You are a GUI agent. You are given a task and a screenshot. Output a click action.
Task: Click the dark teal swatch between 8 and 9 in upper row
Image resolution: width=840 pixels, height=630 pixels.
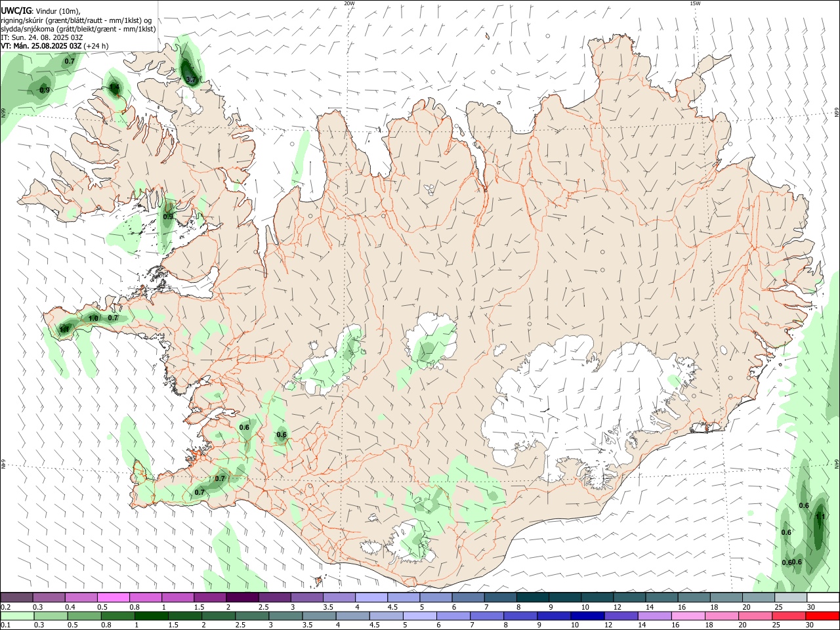533,598
